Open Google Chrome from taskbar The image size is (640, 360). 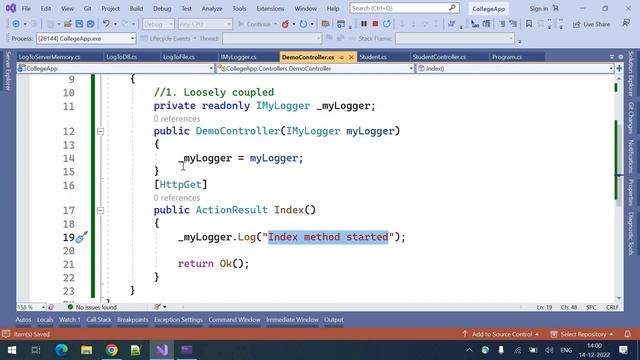pyautogui.click(x=111, y=350)
